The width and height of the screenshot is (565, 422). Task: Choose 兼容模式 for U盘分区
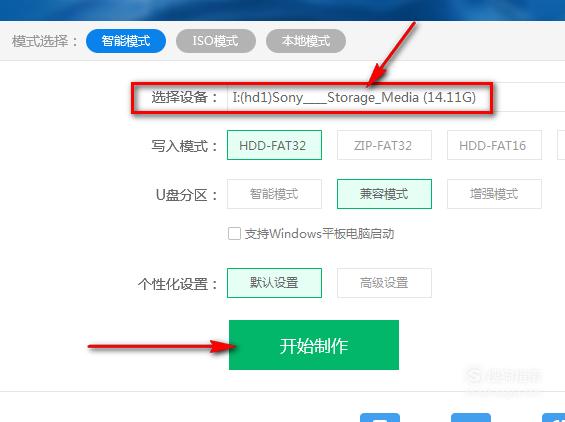tap(384, 194)
